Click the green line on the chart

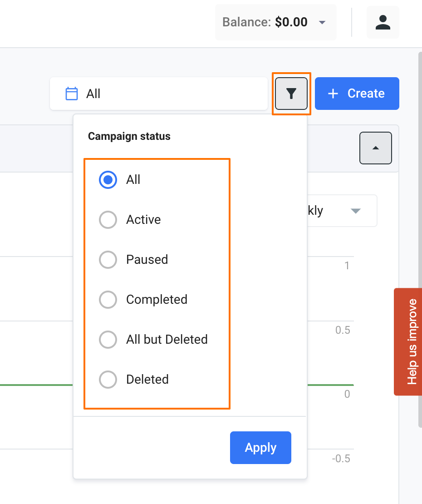click(36, 385)
